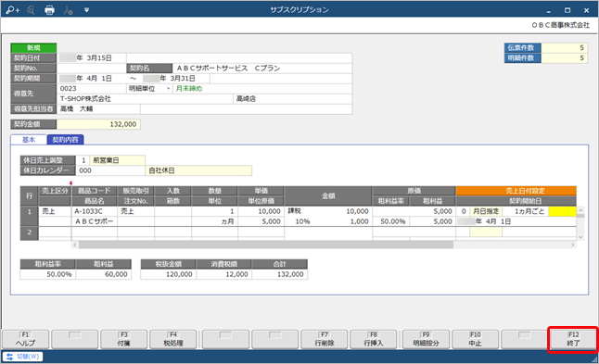Click the horizontal scrollbar of detail grid

266,245
